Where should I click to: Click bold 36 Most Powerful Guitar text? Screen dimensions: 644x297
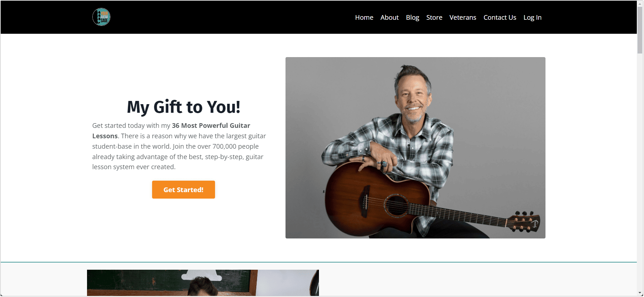click(211, 126)
